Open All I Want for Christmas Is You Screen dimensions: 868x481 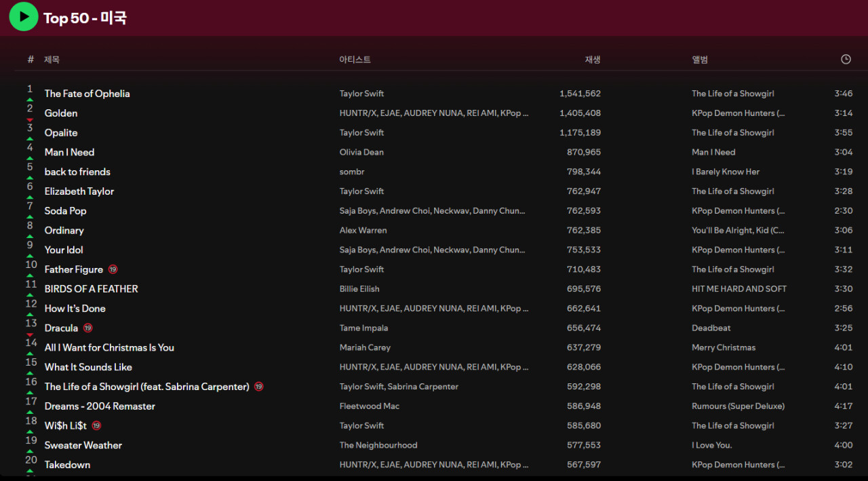[109, 347]
